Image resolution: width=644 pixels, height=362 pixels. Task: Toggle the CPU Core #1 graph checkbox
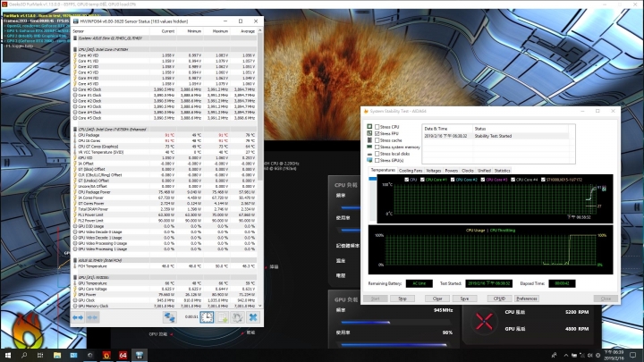[x=422, y=180]
